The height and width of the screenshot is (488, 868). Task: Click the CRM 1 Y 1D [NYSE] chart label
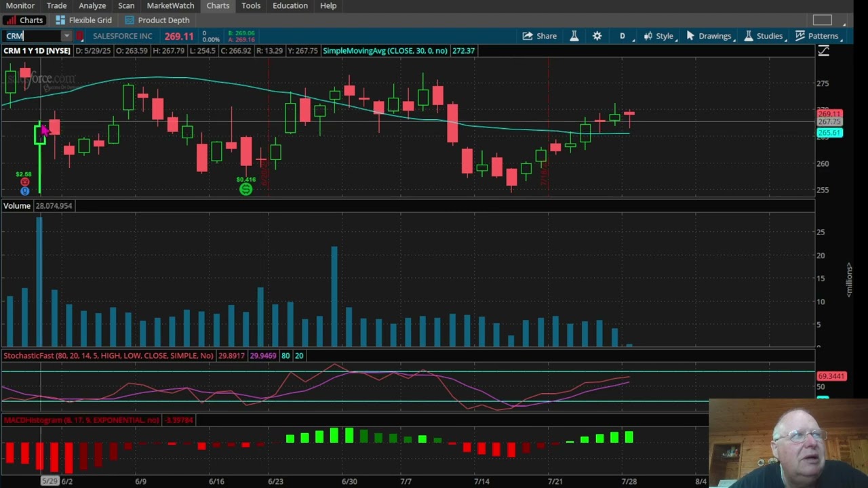pyautogui.click(x=37, y=51)
